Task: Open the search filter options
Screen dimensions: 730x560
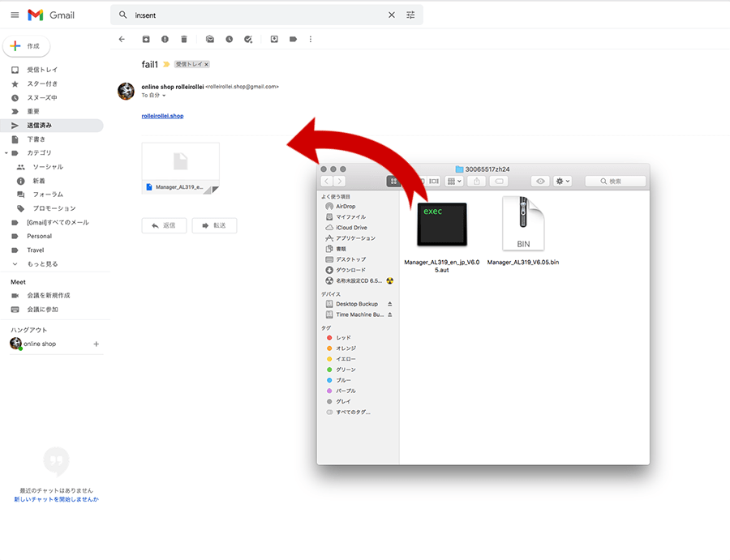Action: (x=410, y=15)
